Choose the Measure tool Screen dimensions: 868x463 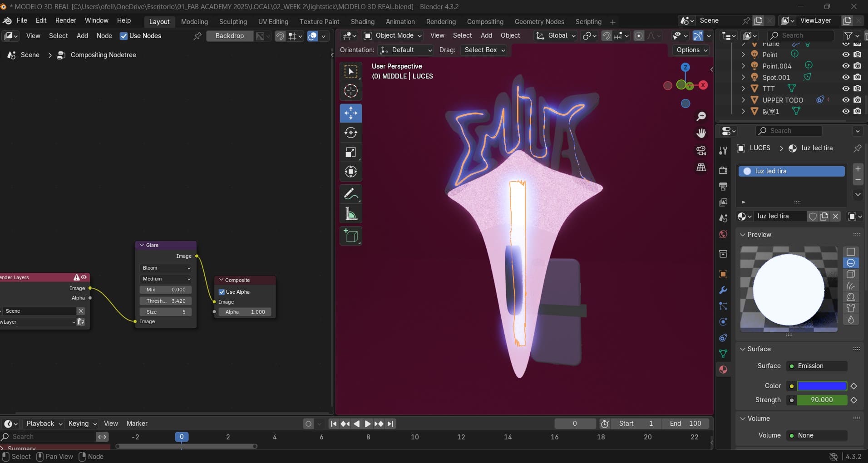coord(351,213)
